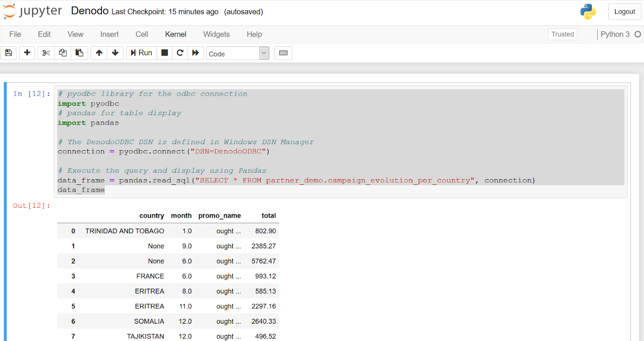Click the month value 9.0
The width and height of the screenshot is (644, 341).
pyautogui.click(x=187, y=246)
